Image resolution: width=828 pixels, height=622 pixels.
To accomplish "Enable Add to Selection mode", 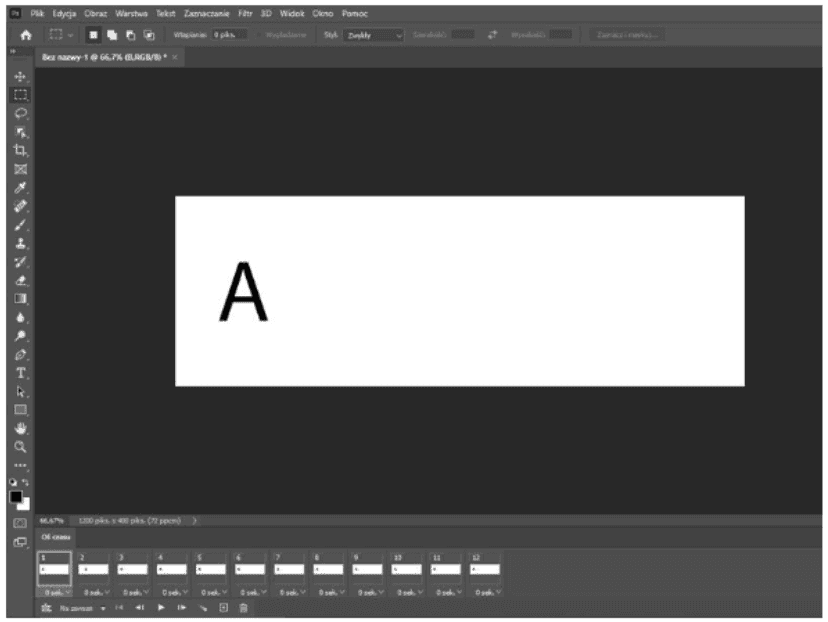I will [112, 35].
